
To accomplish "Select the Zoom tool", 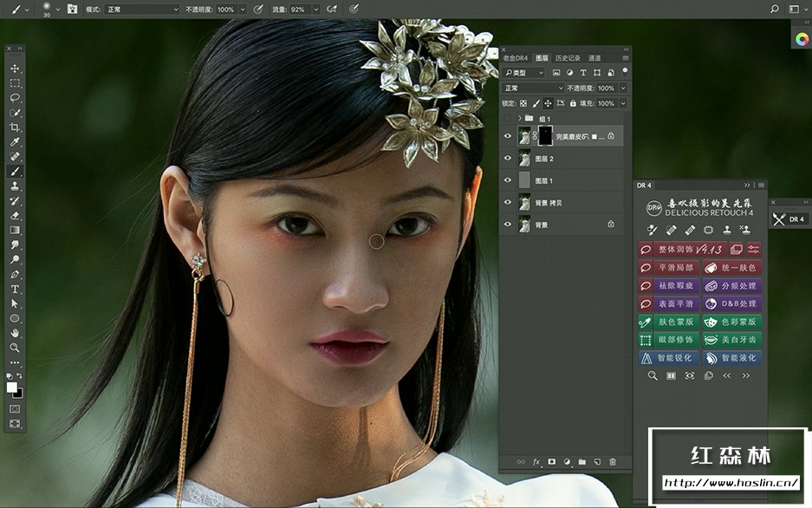I will [x=16, y=348].
